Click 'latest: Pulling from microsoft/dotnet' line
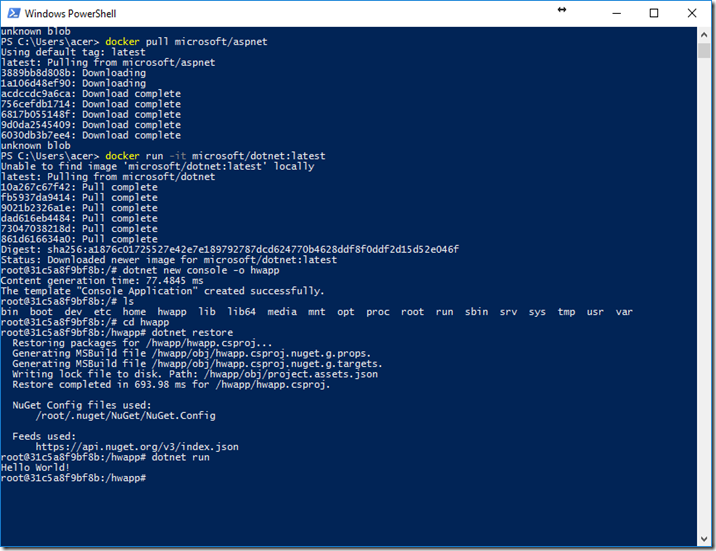This screenshot has width=716, height=551. [x=108, y=177]
